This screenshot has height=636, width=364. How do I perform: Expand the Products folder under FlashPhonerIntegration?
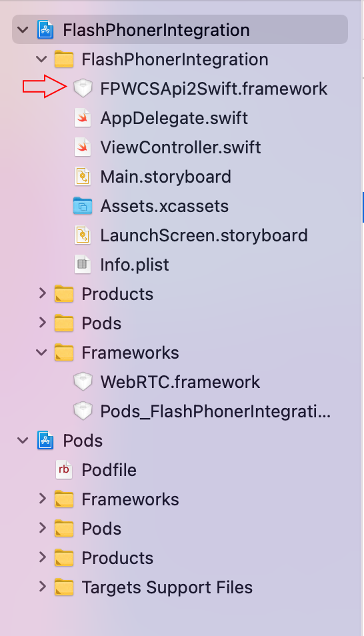pos(43,293)
